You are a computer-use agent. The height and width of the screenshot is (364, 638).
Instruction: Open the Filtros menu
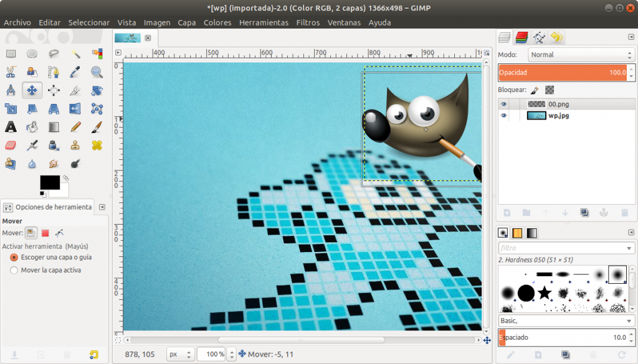coord(308,23)
